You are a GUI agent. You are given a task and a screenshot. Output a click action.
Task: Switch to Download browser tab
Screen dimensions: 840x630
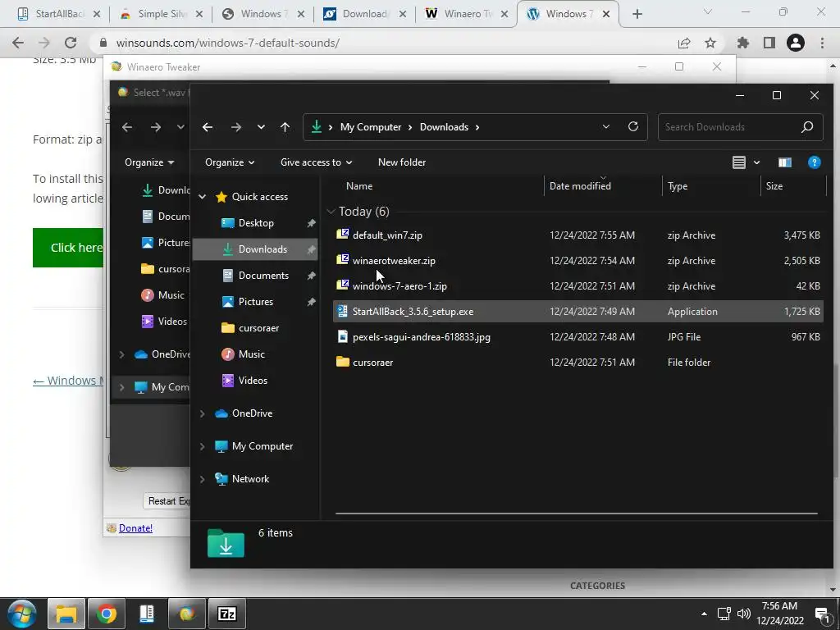(x=365, y=14)
